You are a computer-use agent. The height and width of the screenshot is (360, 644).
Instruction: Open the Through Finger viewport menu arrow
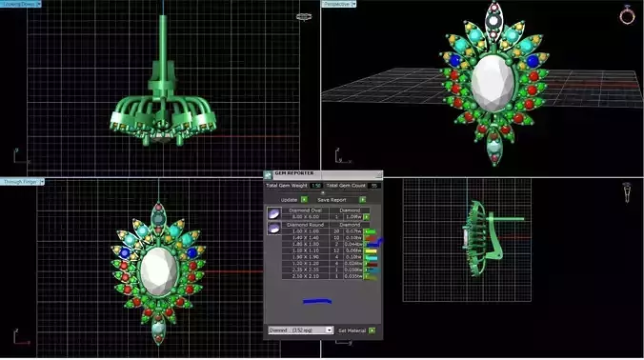click(x=42, y=182)
